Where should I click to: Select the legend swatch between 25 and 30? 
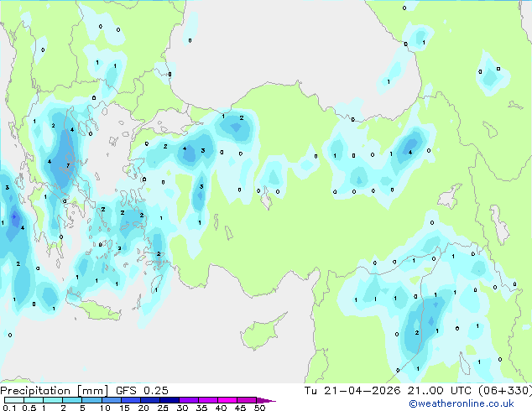click(x=169, y=400)
